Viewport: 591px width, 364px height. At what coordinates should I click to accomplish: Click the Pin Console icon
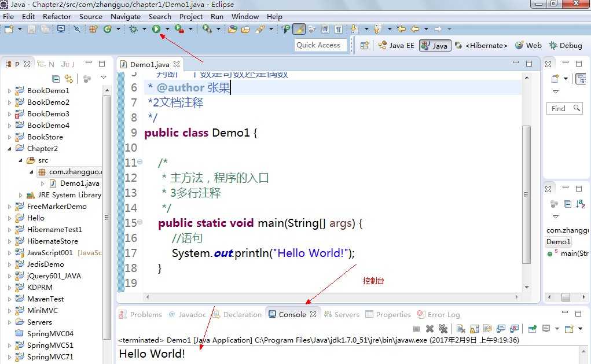[x=532, y=329]
